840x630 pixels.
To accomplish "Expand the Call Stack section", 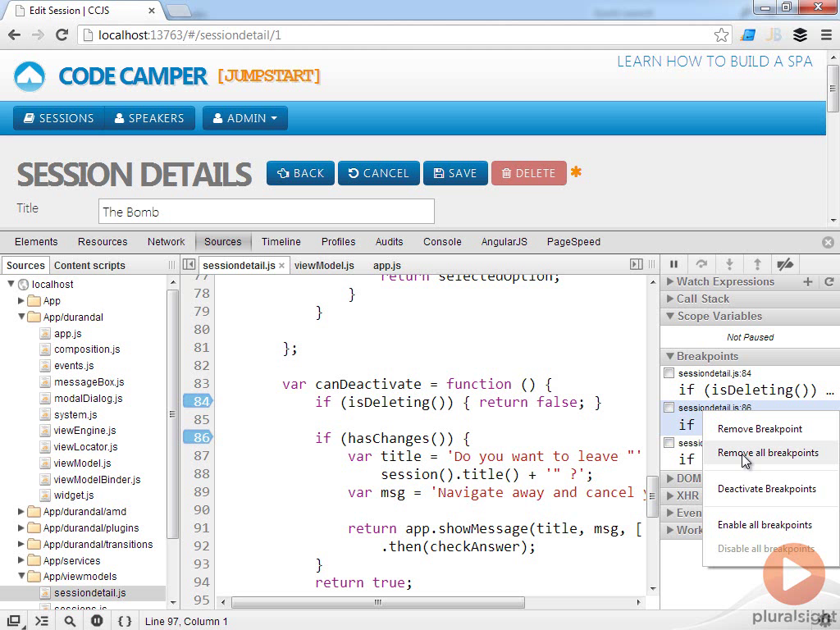I will [702, 299].
